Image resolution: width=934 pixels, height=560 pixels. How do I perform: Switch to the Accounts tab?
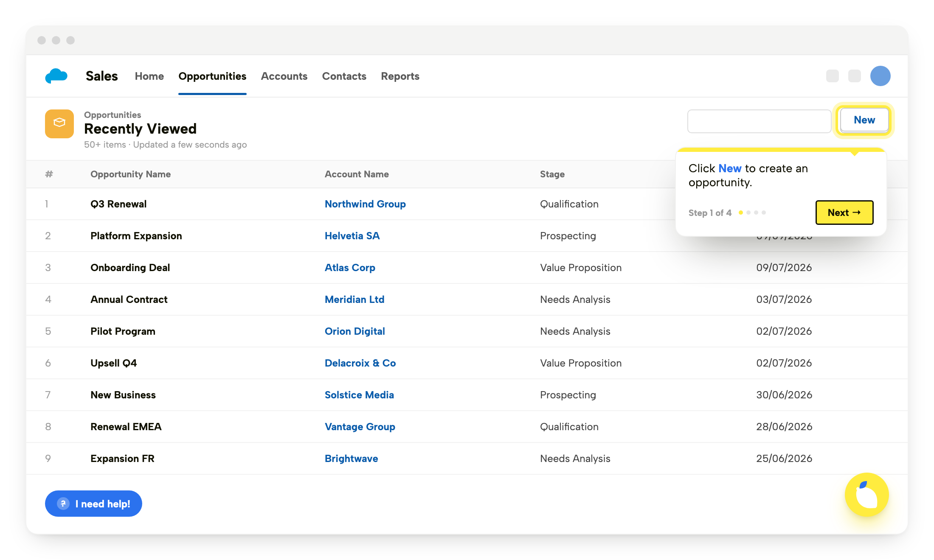point(284,76)
